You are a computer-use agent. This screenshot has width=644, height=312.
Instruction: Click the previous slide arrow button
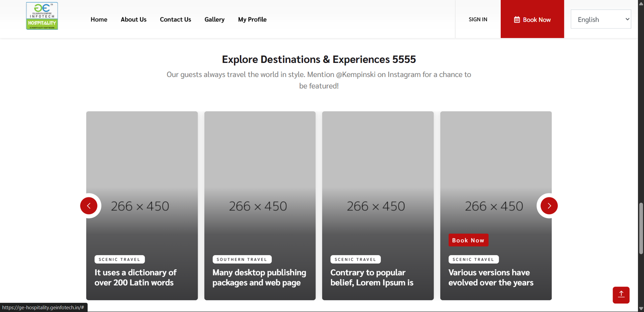(x=89, y=206)
